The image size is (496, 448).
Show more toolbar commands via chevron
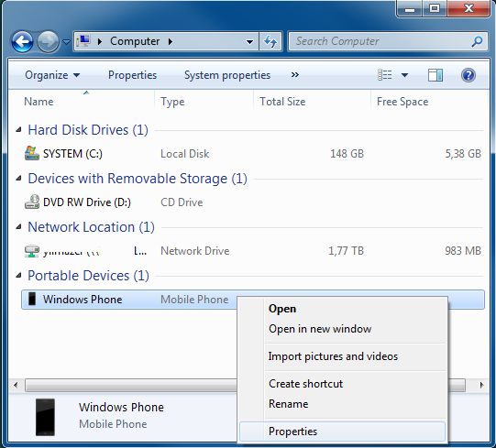click(295, 75)
